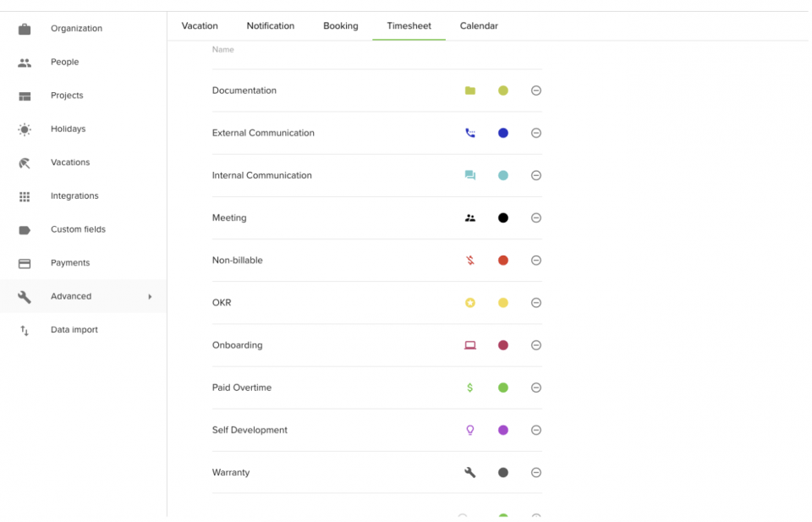Viewport: 812px width, 522px height.
Task: Click the Organization briefcase icon
Action: [x=25, y=29]
